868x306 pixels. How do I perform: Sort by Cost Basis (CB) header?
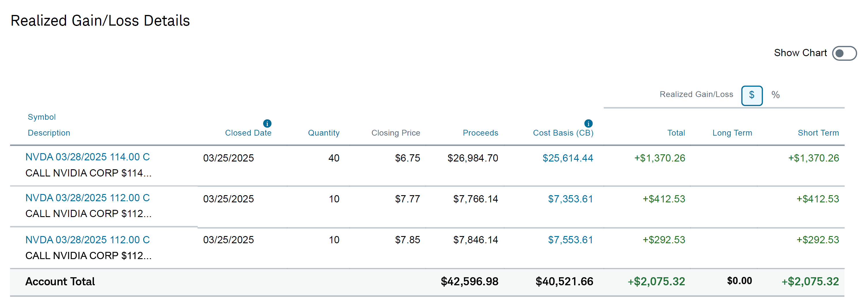tap(563, 133)
